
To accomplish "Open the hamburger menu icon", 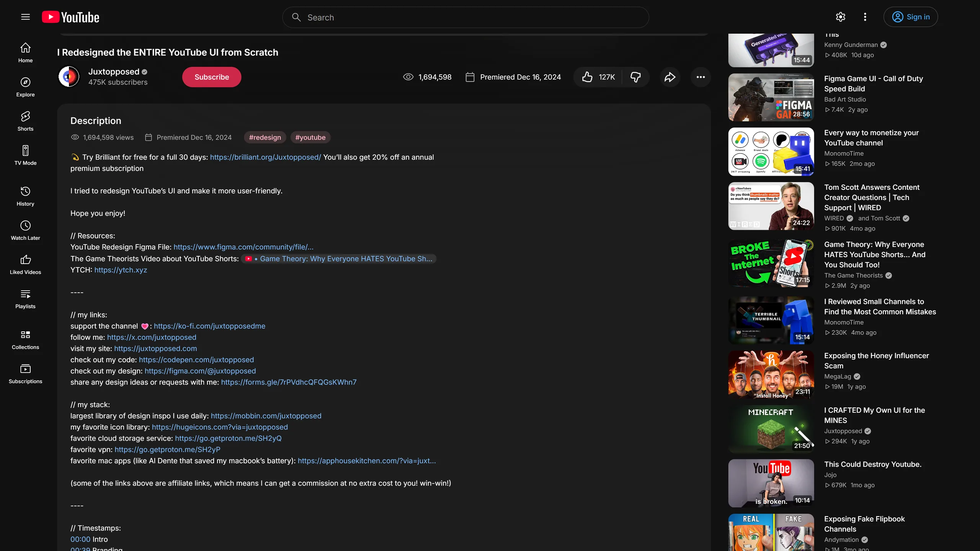I will [25, 17].
